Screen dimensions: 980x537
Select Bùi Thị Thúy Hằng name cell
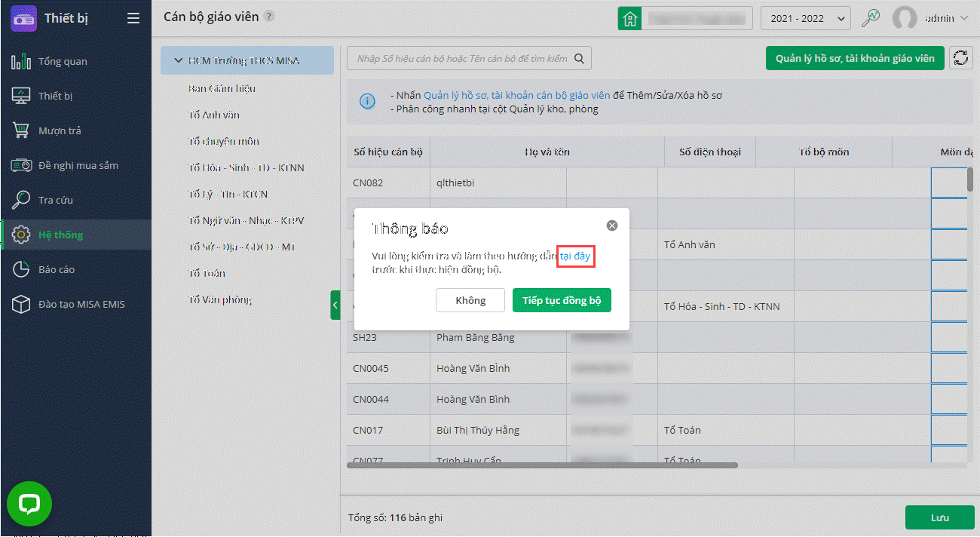498,430
